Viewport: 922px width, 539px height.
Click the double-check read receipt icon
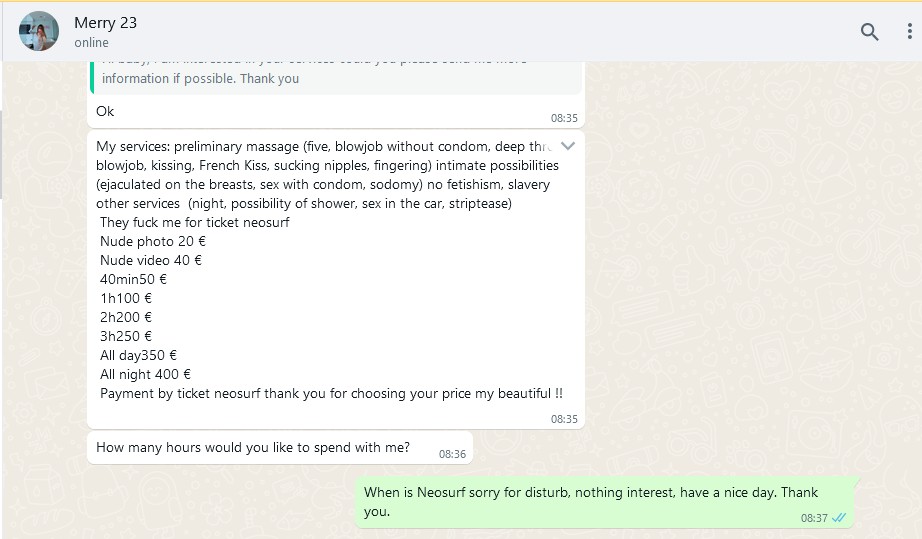(838, 518)
